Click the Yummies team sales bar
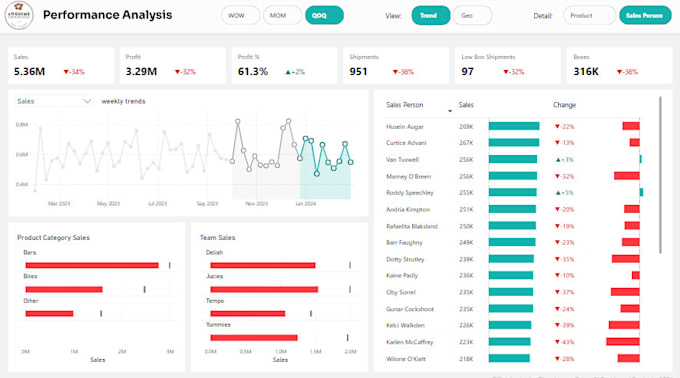The height and width of the screenshot is (378, 680). coord(254,337)
